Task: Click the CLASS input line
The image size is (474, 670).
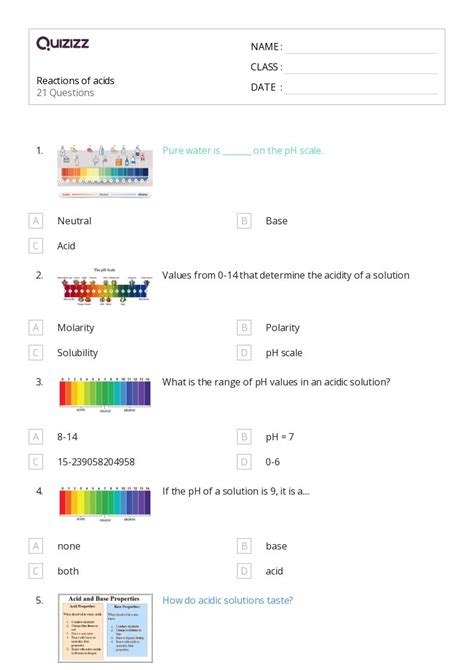Action: (361, 67)
